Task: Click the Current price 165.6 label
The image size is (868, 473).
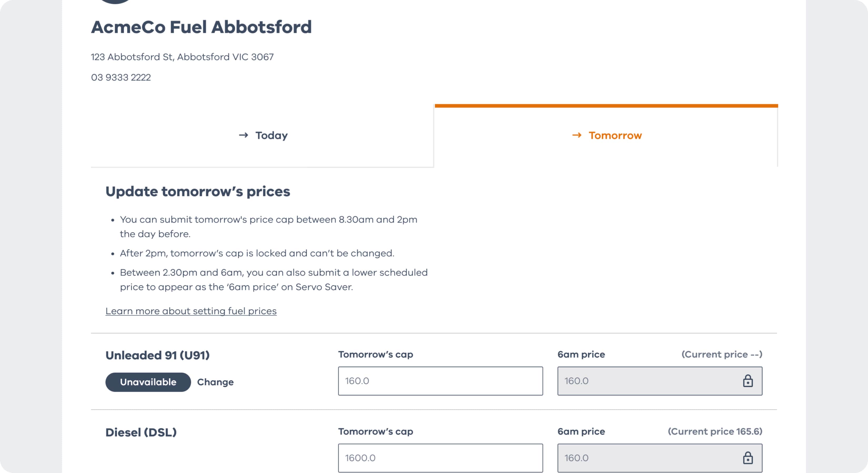Action: [715, 431]
